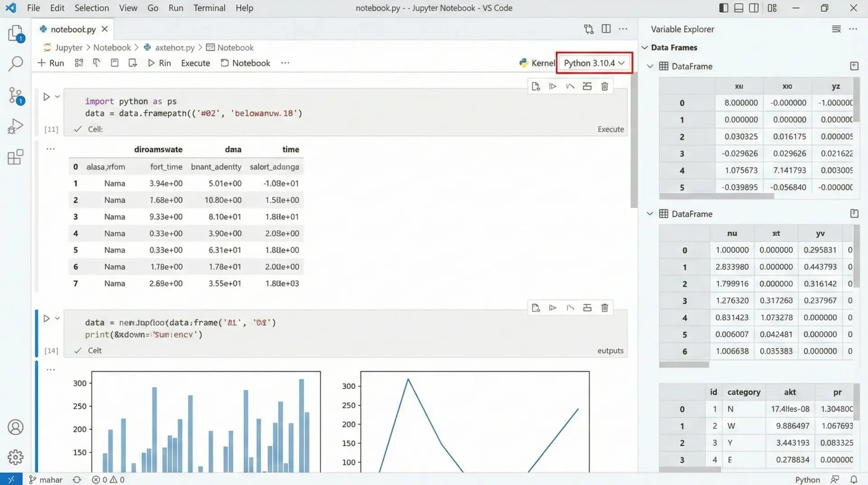Image resolution: width=868 pixels, height=485 pixels.
Task: Toggle the primary side bar layout
Action: pyautogui.click(x=723, y=8)
